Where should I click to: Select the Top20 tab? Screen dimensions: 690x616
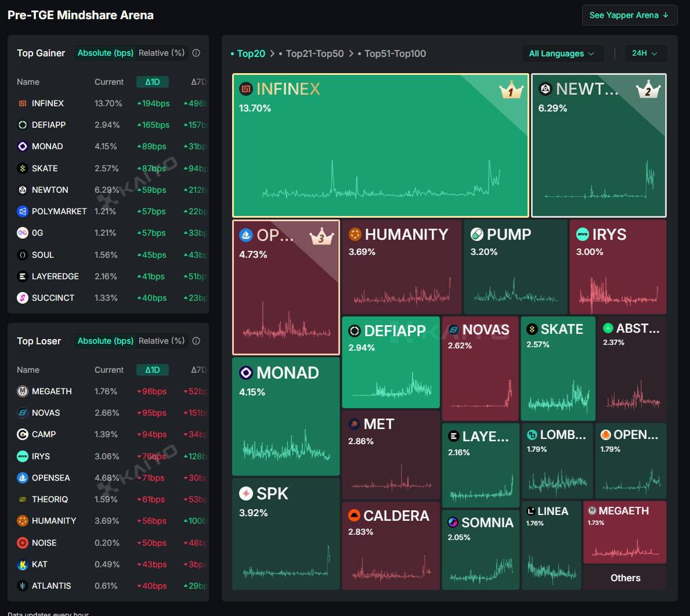click(x=248, y=54)
